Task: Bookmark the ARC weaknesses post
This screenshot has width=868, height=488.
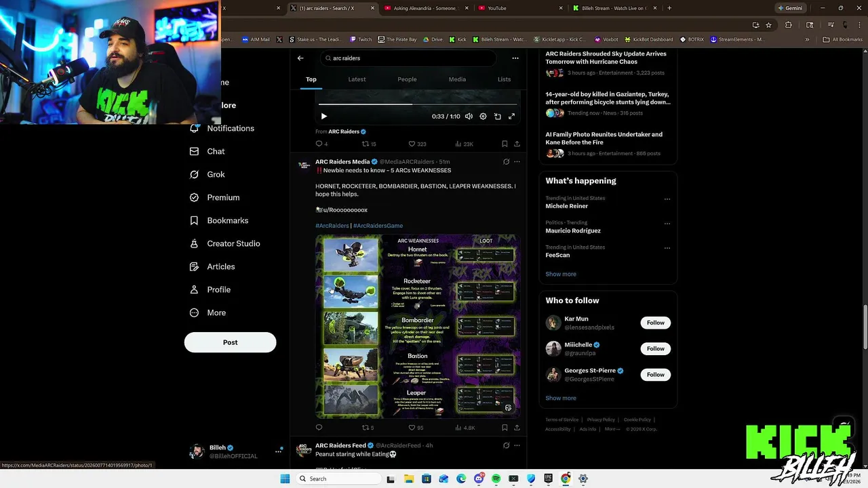Action: click(505, 428)
